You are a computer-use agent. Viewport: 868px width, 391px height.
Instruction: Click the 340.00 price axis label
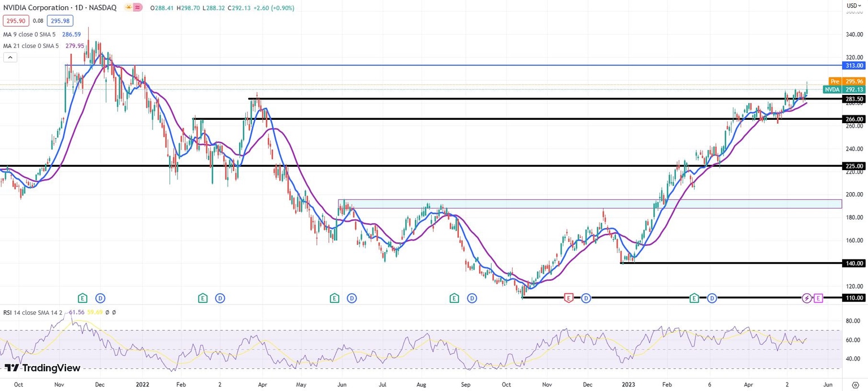854,34
